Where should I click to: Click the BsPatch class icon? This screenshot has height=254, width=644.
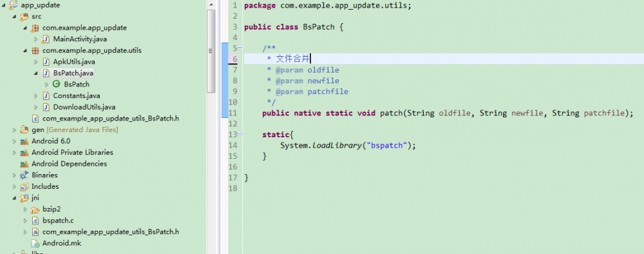click(x=57, y=84)
